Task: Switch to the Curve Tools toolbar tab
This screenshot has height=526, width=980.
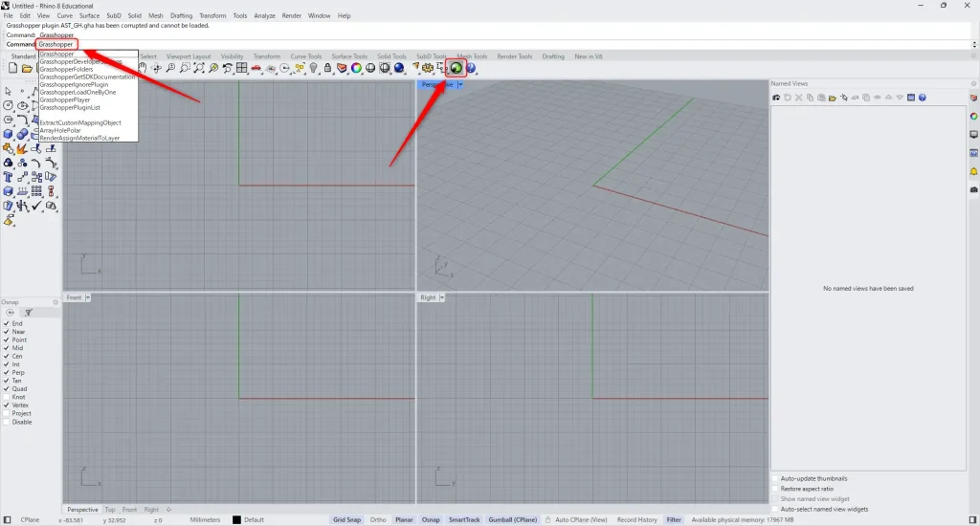Action: 306,56
